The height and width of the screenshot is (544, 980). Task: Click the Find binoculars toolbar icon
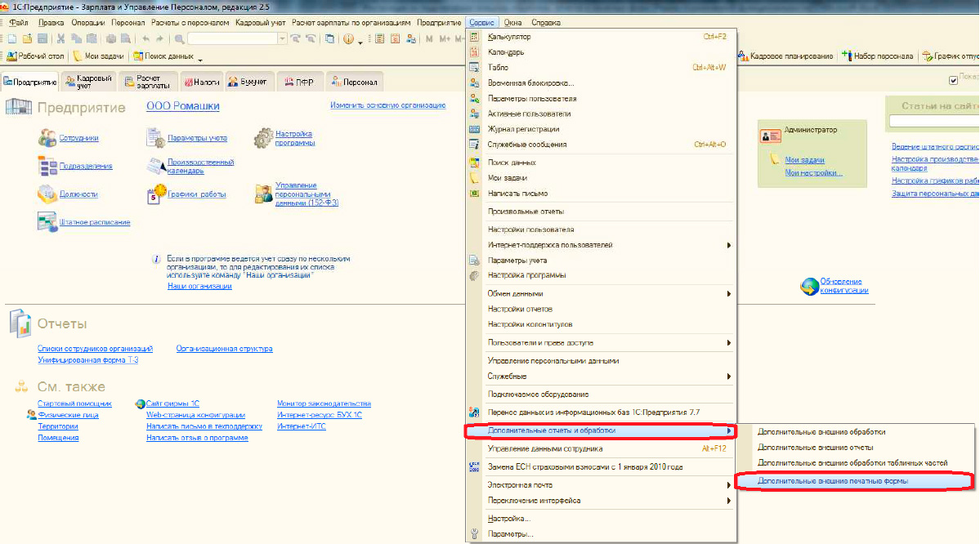pyautogui.click(x=179, y=38)
